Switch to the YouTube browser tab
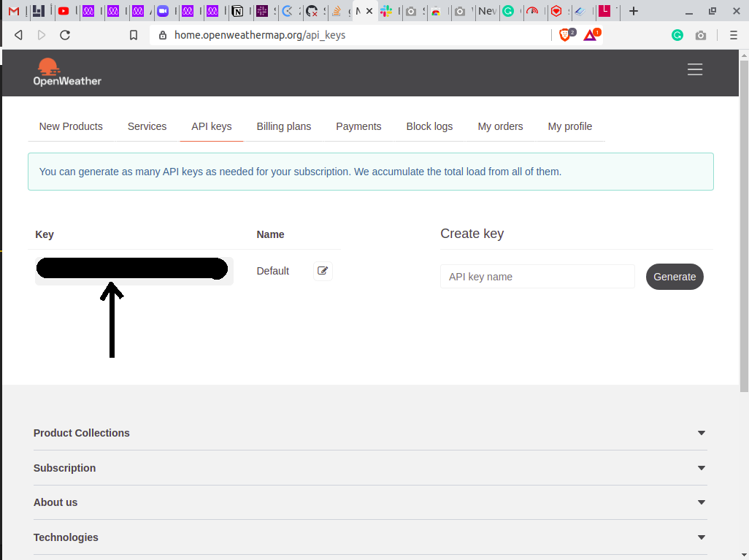749x560 pixels. point(64,11)
